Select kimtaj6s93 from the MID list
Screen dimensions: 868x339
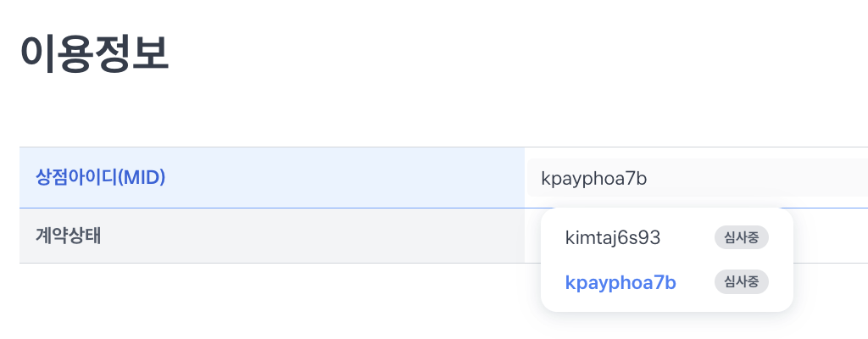[x=613, y=238]
